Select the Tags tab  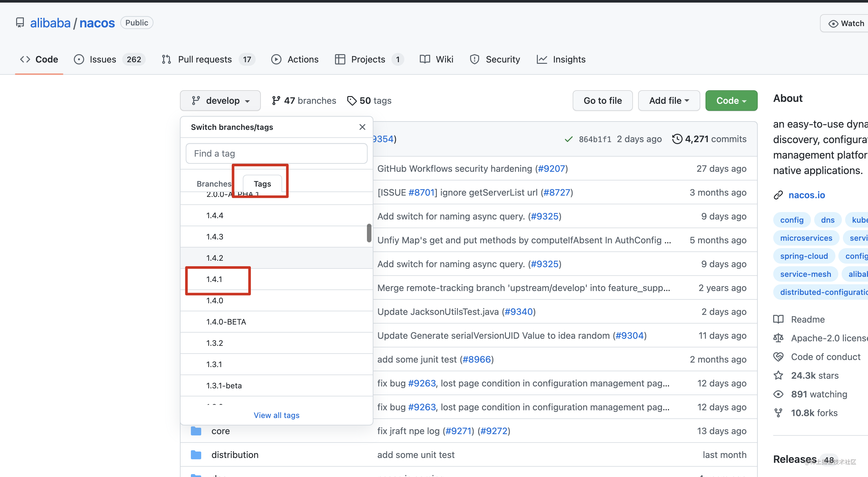(262, 184)
